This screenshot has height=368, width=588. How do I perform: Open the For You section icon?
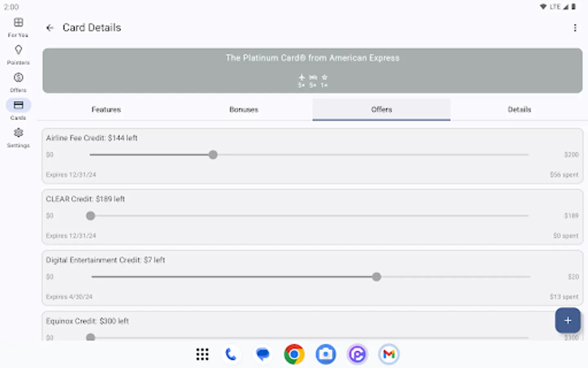click(x=18, y=22)
